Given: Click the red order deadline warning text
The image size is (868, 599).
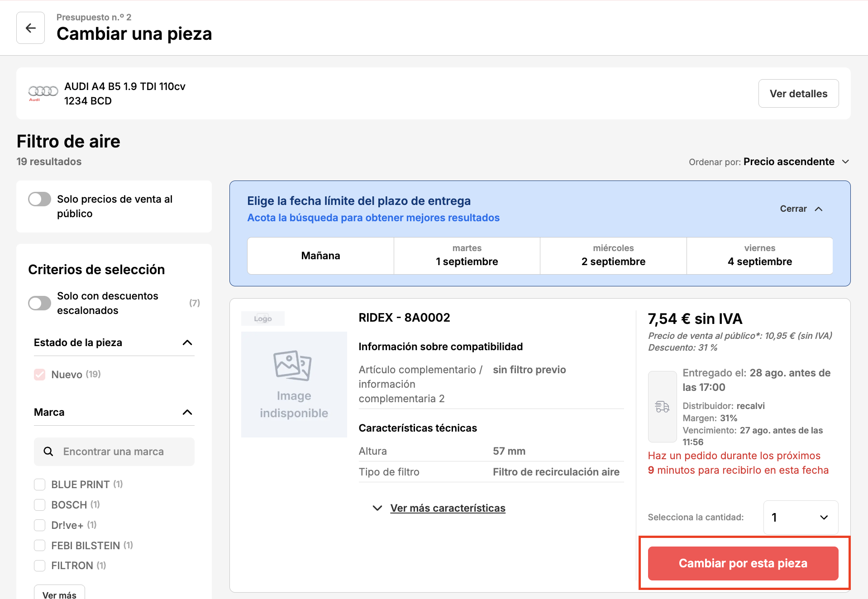Looking at the screenshot, I should tap(738, 463).
